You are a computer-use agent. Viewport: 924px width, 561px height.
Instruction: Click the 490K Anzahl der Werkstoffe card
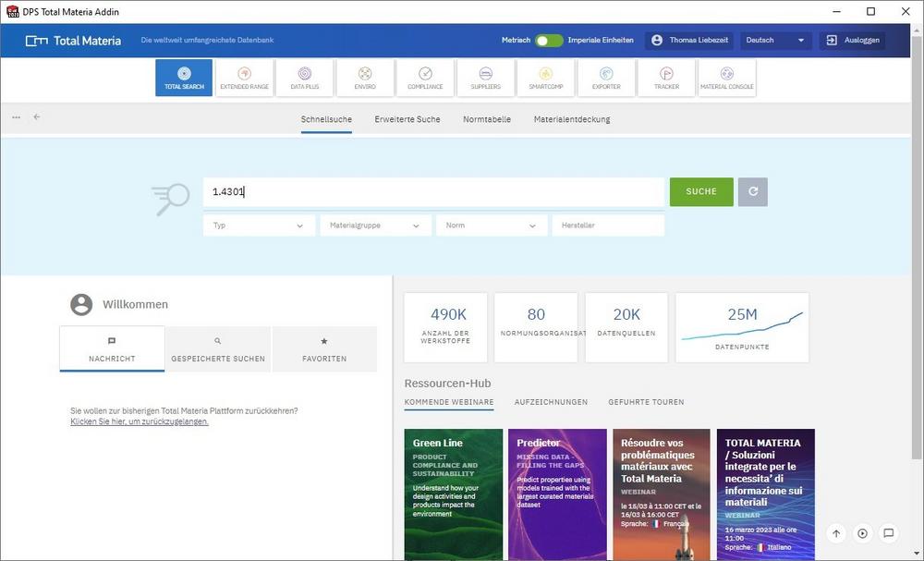[x=445, y=328]
